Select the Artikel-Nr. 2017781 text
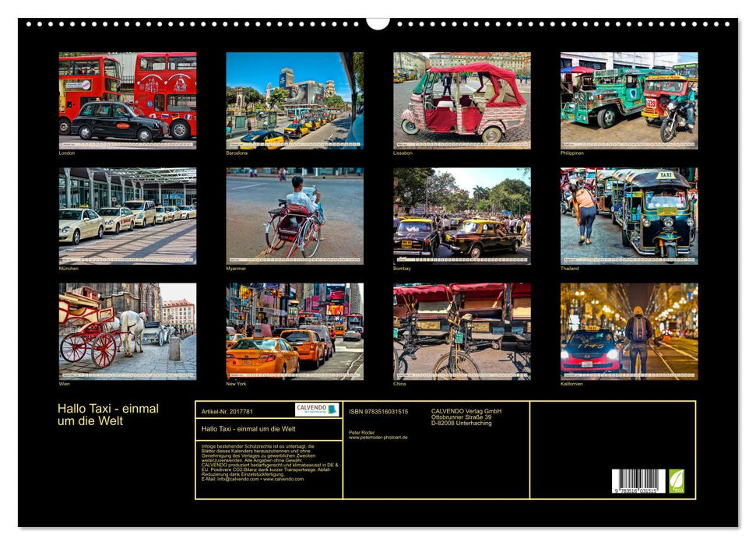Image resolution: width=756 pixels, height=545 pixels. (227, 410)
